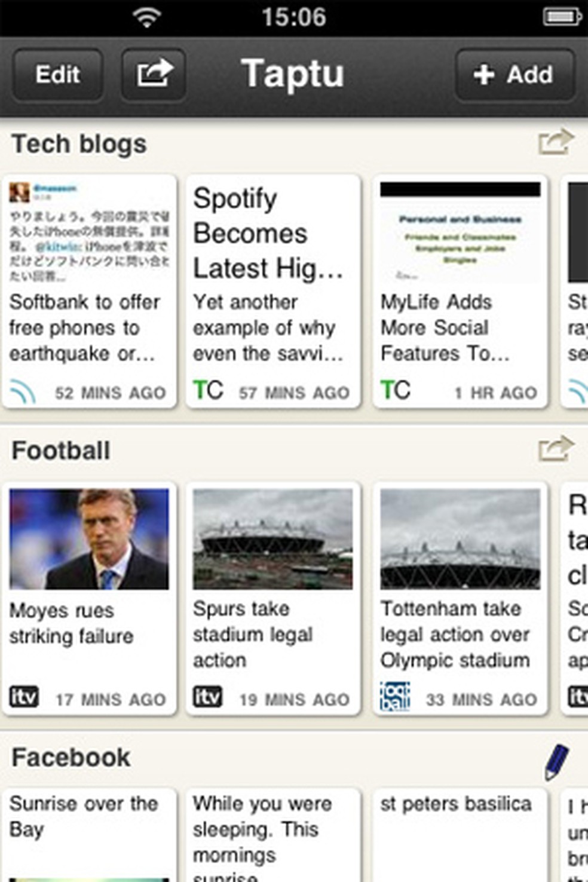Viewport: 588px width, 882px height.
Task: Share the Tech blogs stream
Action: point(555,143)
